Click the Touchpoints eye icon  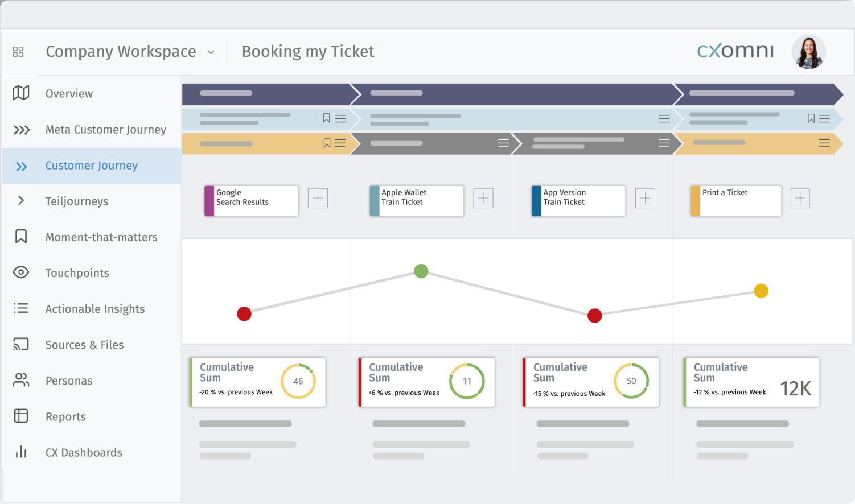pyautogui.click(x=21, y=272)
